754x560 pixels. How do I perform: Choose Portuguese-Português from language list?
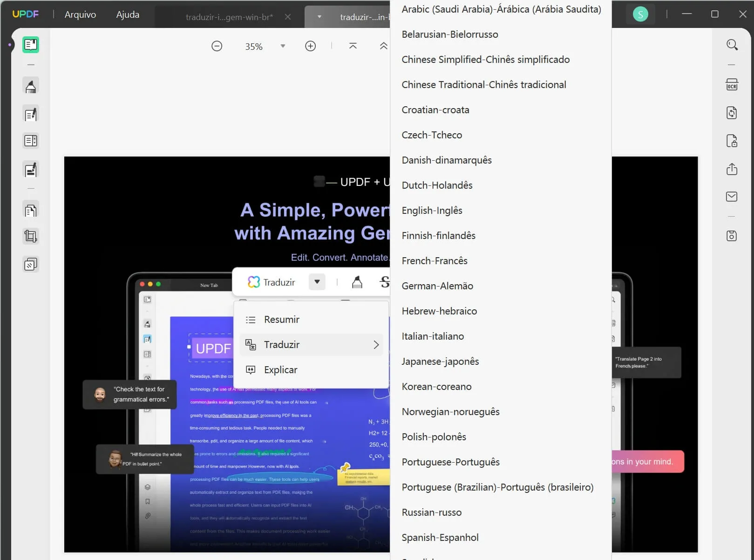[501, 462]
